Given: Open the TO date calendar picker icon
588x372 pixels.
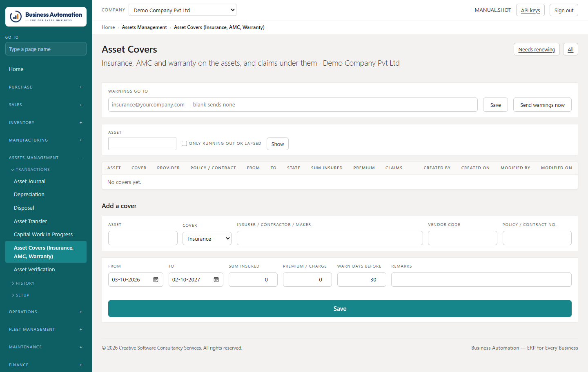Looking at the screenshot, I should (216, 280).
